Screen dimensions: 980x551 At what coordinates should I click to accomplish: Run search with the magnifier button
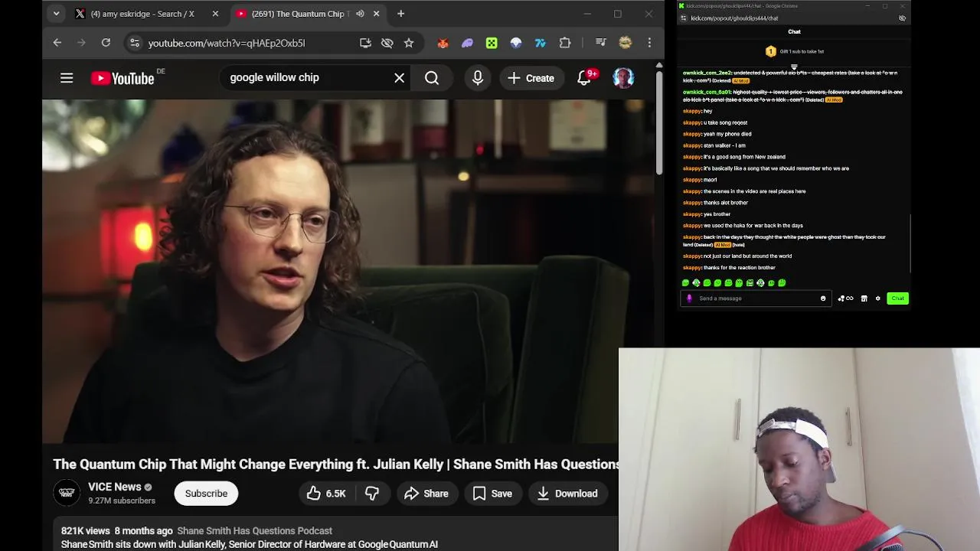(432, 77)
